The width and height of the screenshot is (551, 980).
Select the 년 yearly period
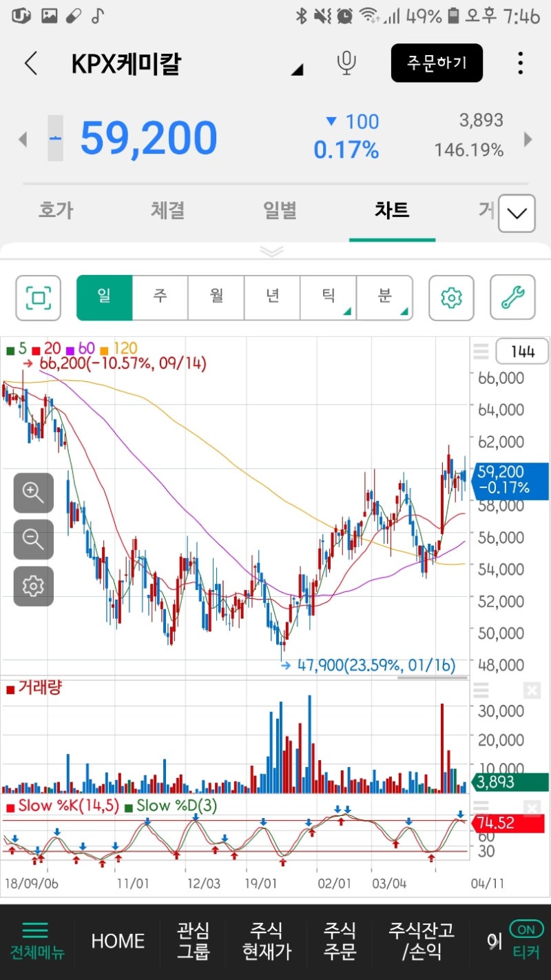[x=272, y=298]
